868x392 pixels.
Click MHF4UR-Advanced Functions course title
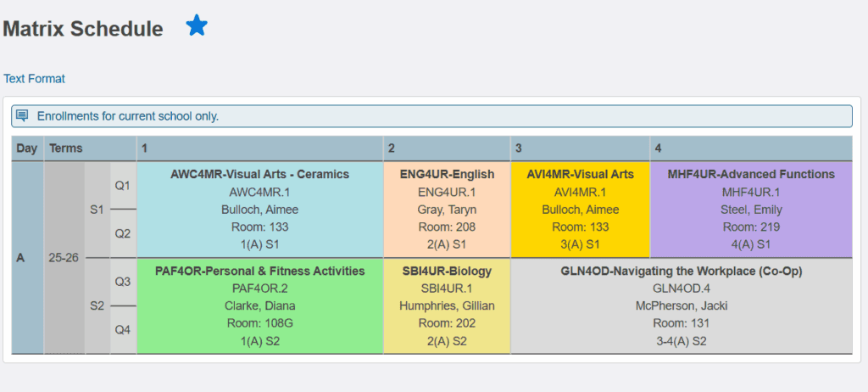751,174
